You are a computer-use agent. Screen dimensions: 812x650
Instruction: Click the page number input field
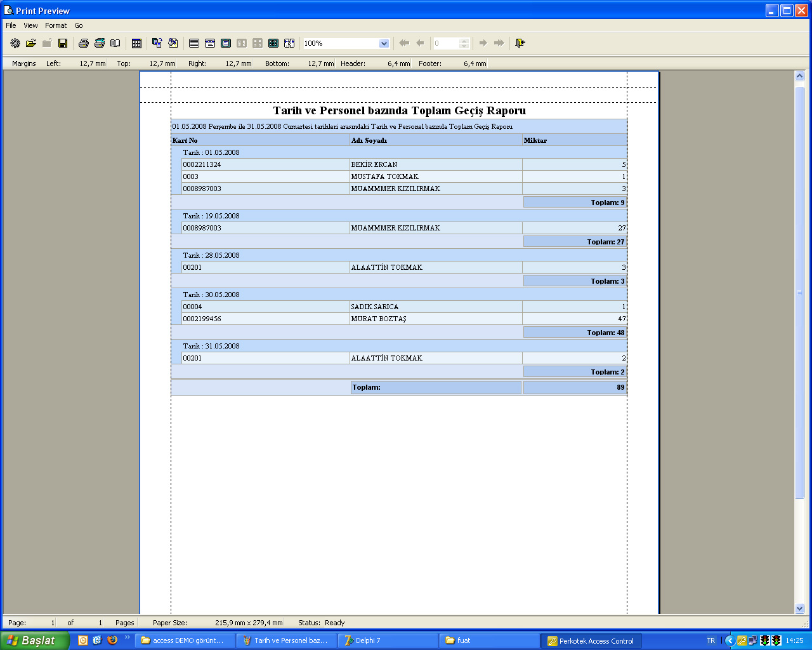(x=445, y=43)
